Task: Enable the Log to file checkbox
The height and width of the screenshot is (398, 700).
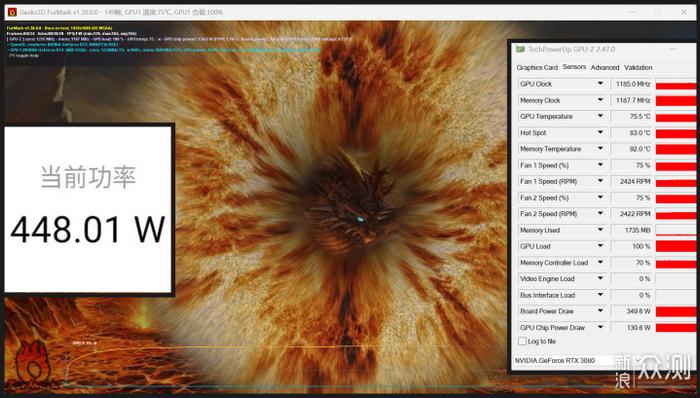Action: [x=522, y=341]
